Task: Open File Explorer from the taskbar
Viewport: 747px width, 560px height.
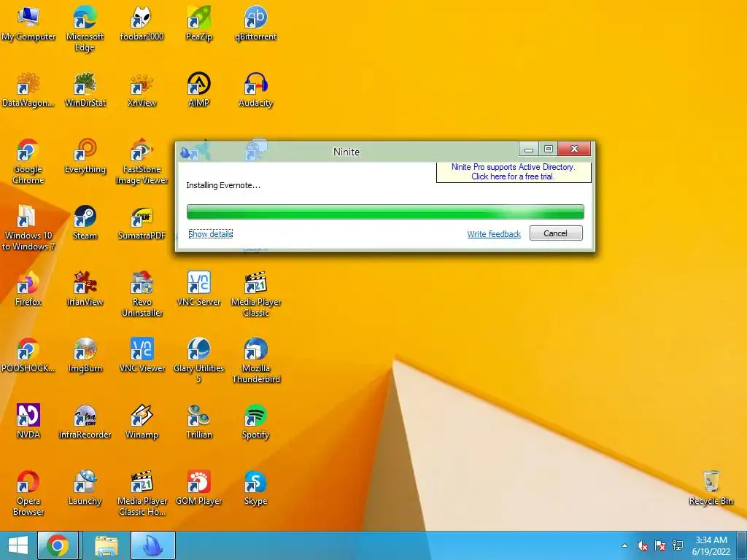Action: [x=107, y=545]
